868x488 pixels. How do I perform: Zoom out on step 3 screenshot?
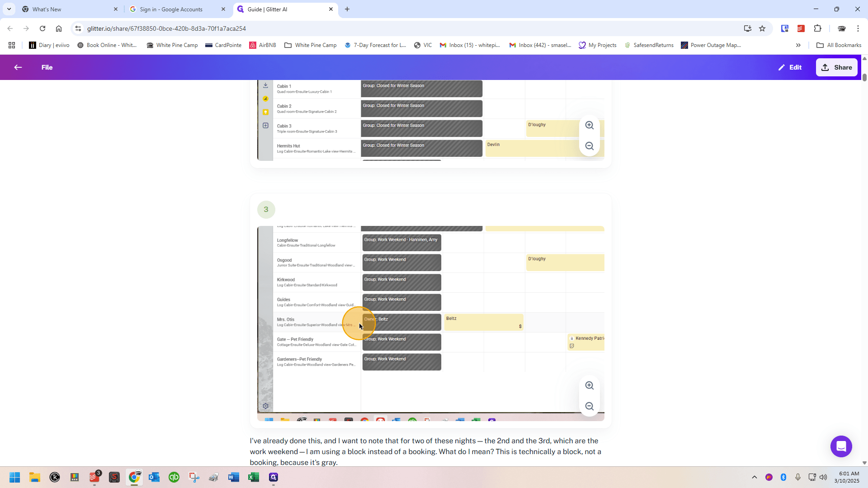[x=590, y=406]
